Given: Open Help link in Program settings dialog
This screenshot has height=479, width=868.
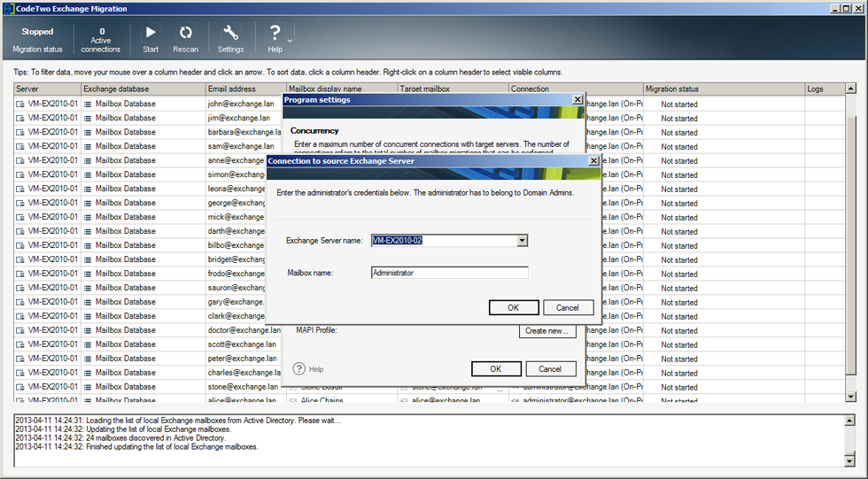Looking at the screenshot, I should [316, 369].
